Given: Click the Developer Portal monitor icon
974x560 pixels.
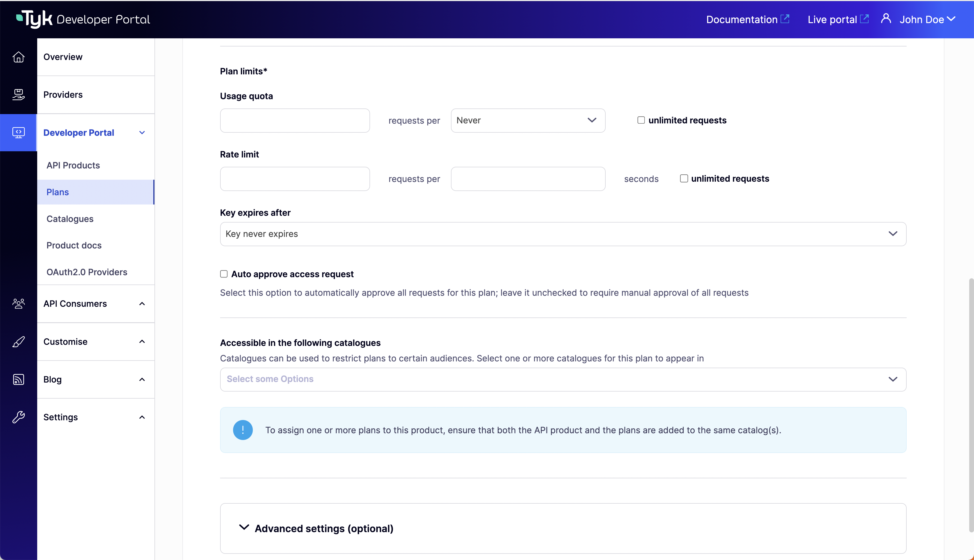Looking at the screenshot, I should point(19,133).
